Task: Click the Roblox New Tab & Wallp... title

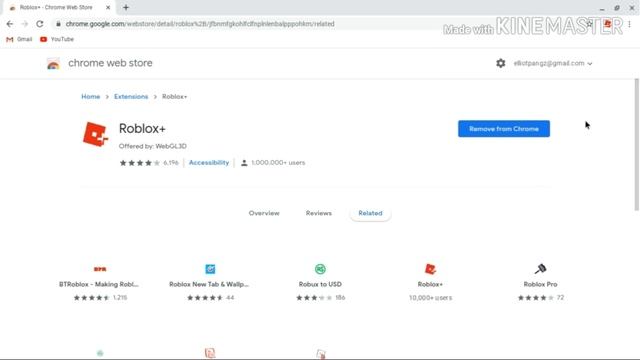Action: 209,284
